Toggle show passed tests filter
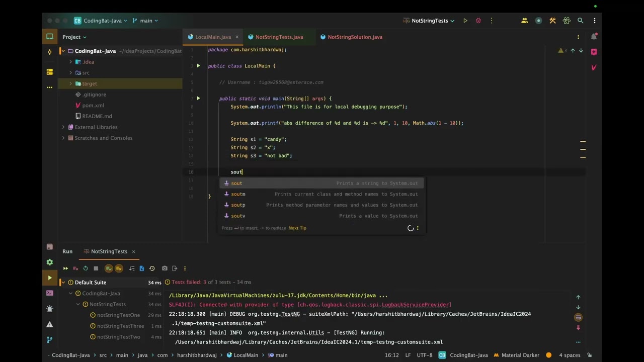Viewport: 644px width, 362px height. coord(109,268)
